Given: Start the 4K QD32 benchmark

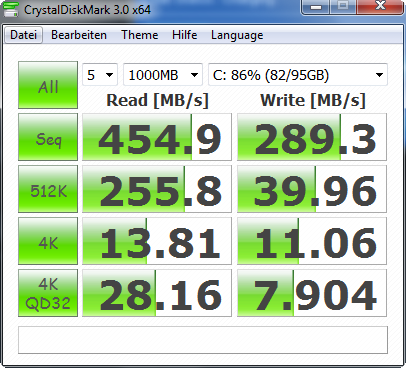Looking at the screenshot, I should coord(48,293).
